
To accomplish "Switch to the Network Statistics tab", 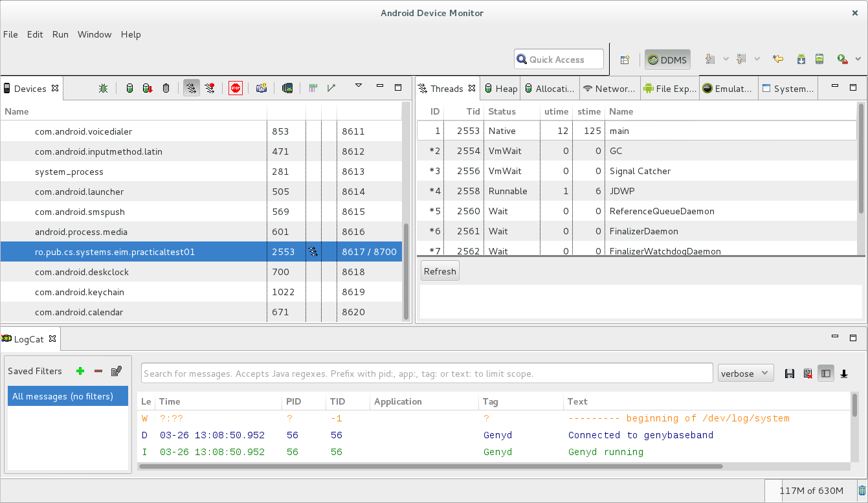I will (x=609, y=89).
